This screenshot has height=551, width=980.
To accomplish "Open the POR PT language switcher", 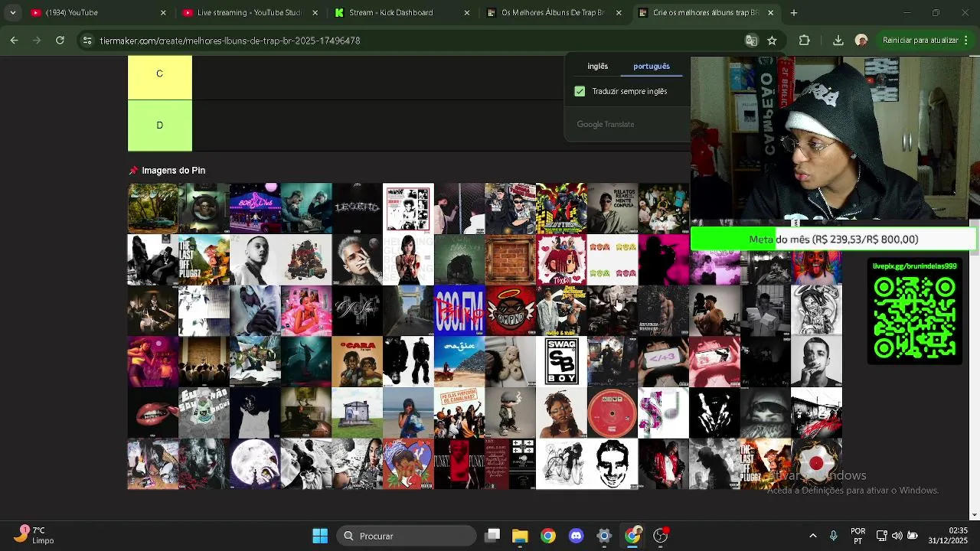I will 858,536.
